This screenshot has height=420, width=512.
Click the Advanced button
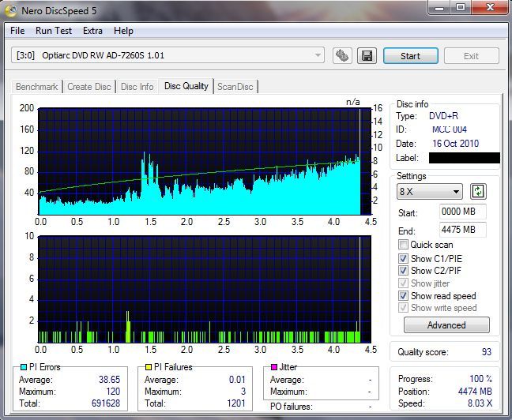point(446,325)
